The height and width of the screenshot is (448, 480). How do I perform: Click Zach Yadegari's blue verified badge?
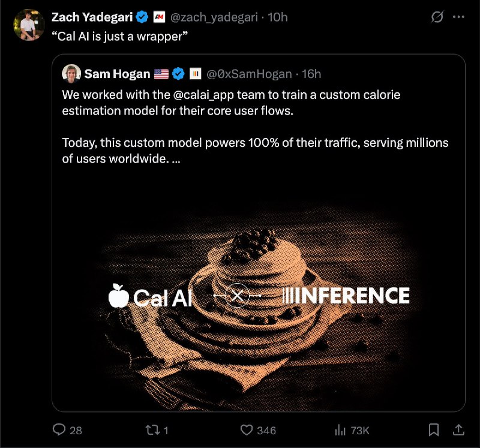142,17
